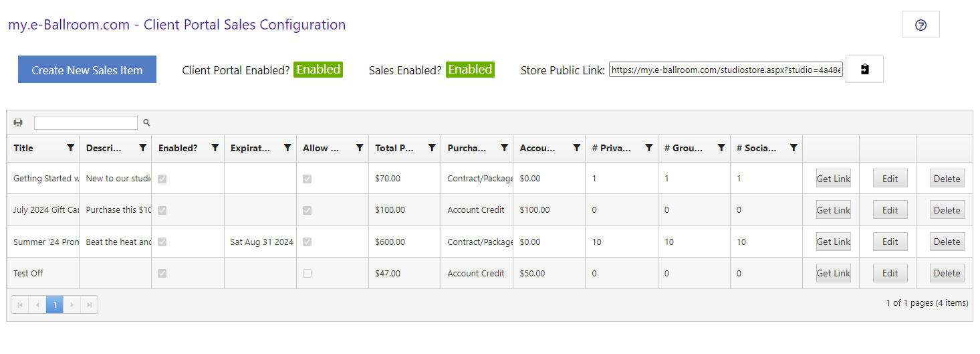The width and height of the screenshot is (980, 354).
Task: Go to the last page arrow
Action: click(x=89, y=304)
